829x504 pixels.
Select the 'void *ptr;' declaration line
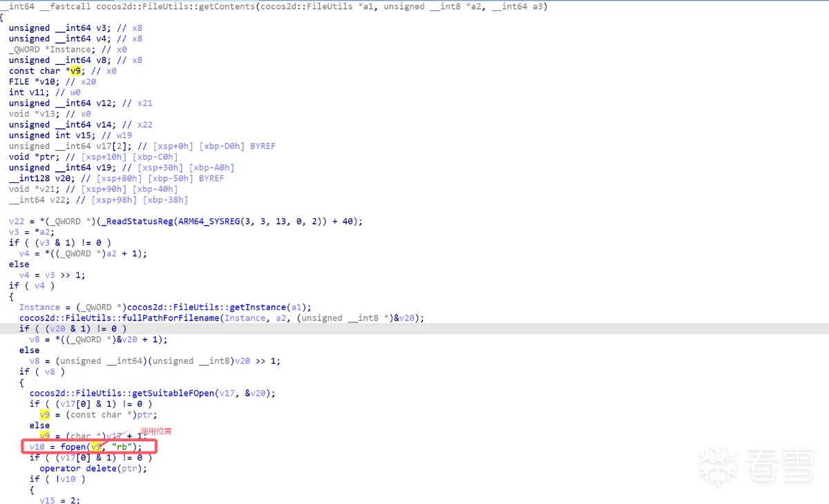[x=93, y=157]
